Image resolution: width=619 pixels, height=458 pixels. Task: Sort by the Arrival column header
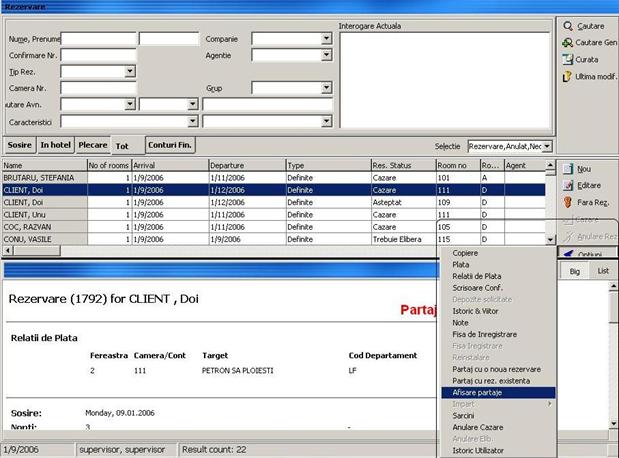(x=170, y=165)
